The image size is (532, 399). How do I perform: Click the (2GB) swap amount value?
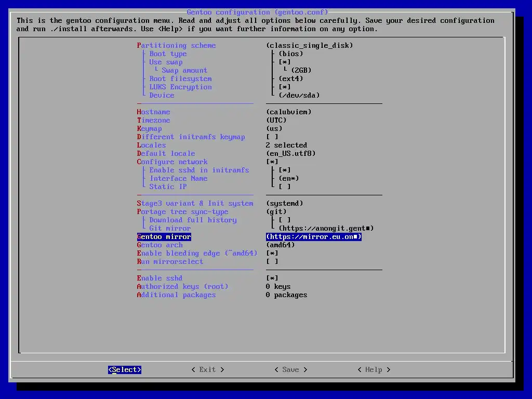tap(301, 70)
